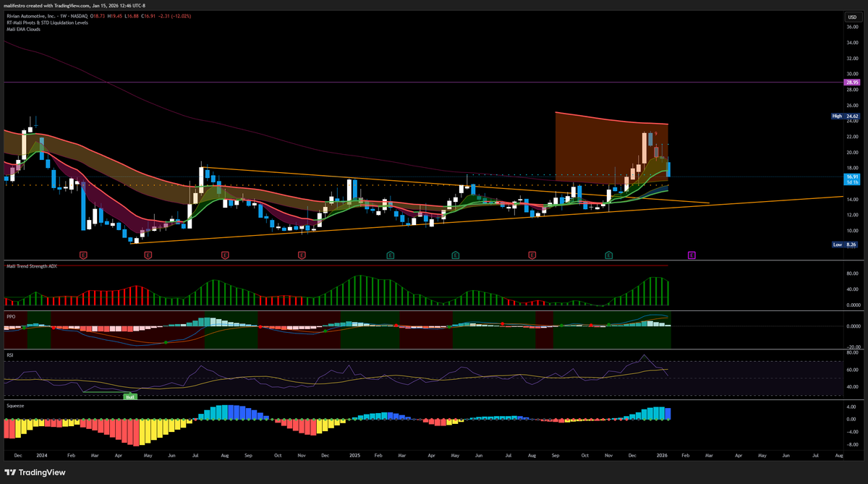Click the August 2025 red earnings marker
The image size is (868, 484).
point(532,255)
